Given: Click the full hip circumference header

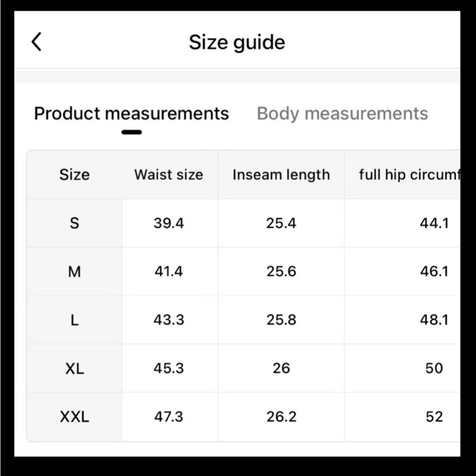Looking at the screenshot, I should [409, 175].
